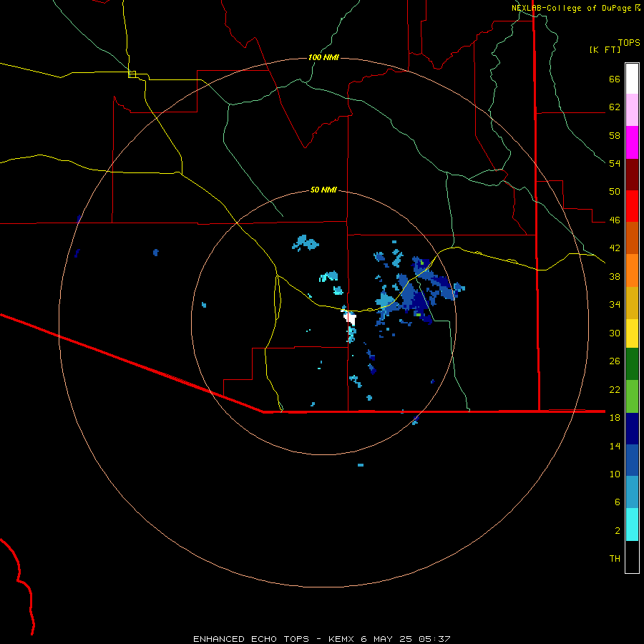Click the [K FT] units label
The width and height of the screenshot is (644, 644).
[x=605, y=49]
